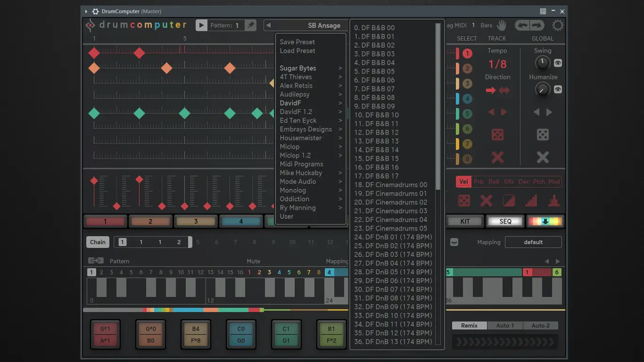Expand the 4T Thieves preset folder
The width and height of the screenshot is (644, 362).
click(311, 77)
